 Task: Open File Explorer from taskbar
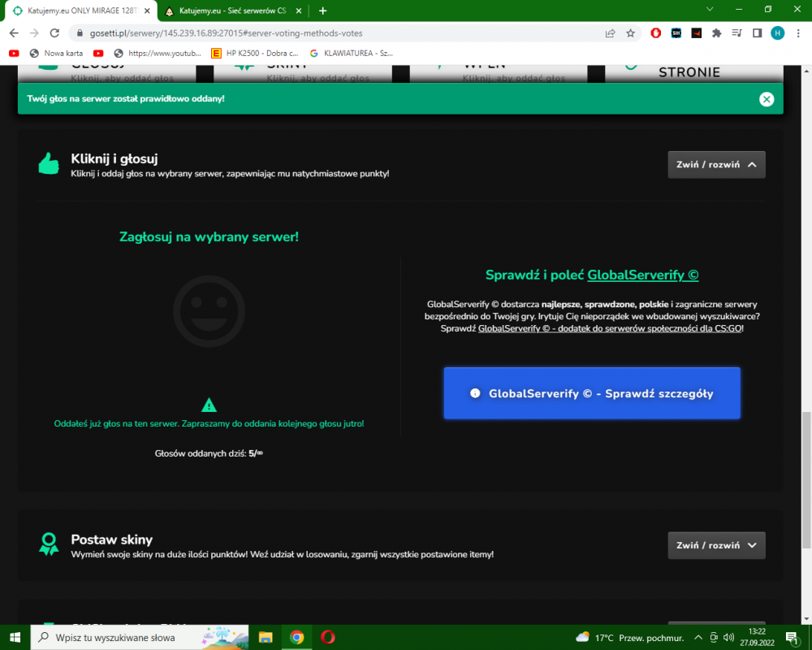pyautogui.click(x=266, y=637)
